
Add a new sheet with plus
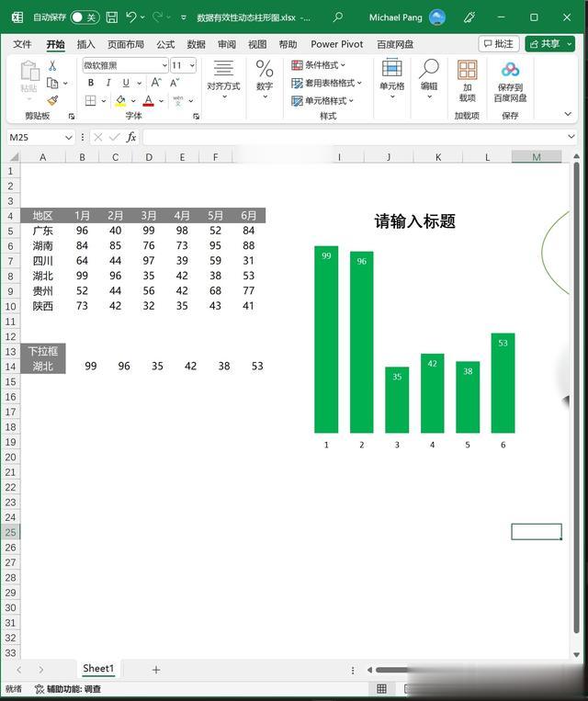point(156,669)
